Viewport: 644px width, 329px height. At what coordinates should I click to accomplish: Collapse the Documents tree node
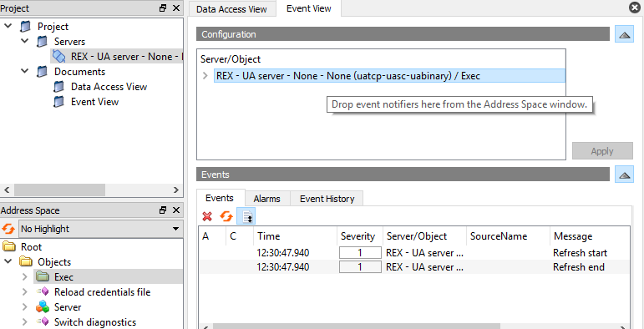click(x=25, y=71)
